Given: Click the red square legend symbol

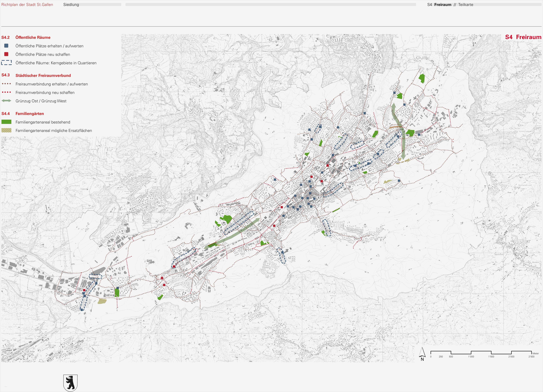Looking at the screenshot, I should pyautogui.click(x=6, y=54).
